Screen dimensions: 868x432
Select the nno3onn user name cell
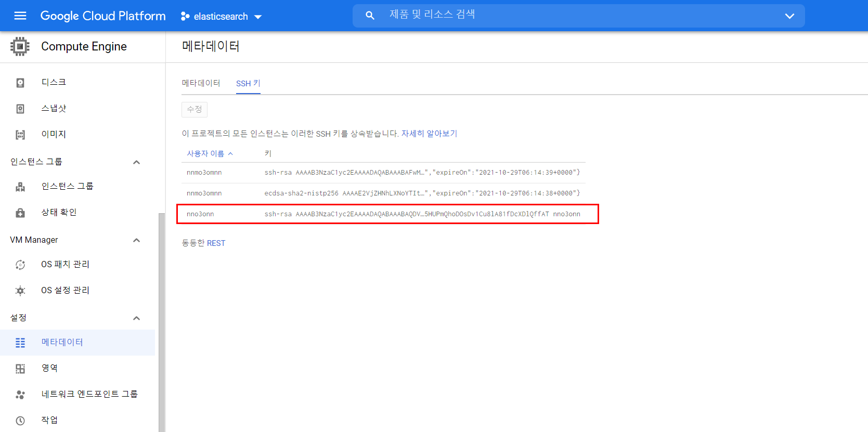pyautogui.click(x=200, y=214)
